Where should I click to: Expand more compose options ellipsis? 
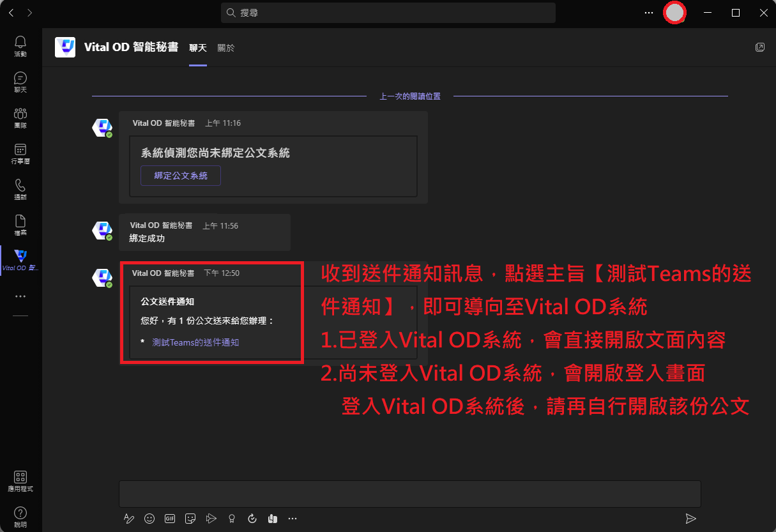coord(293,519)
